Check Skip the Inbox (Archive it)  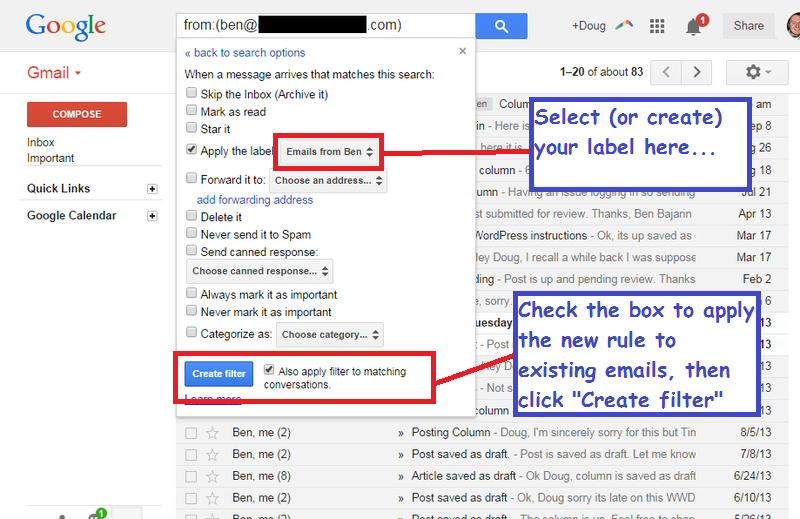tap(191, 93)
